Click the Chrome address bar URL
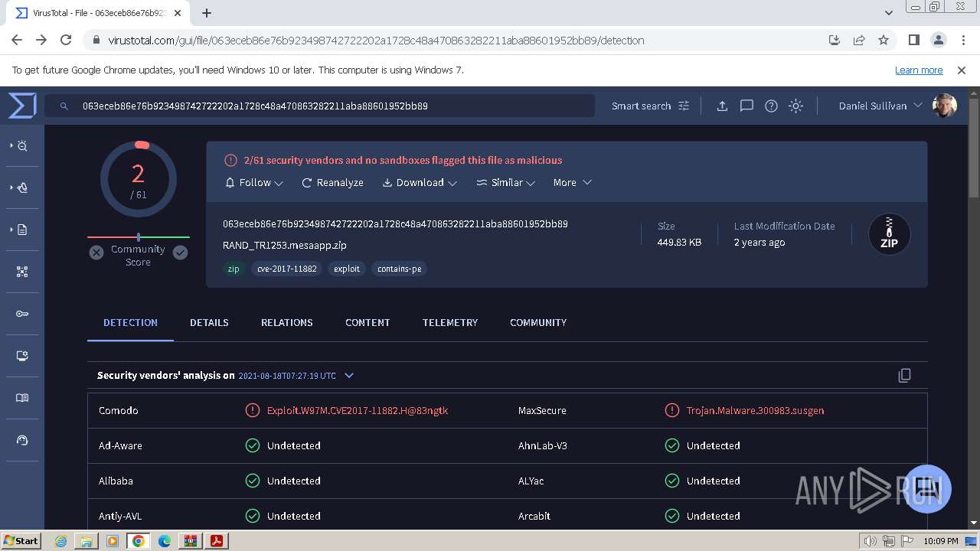980x551 pixels. point(376,40)
